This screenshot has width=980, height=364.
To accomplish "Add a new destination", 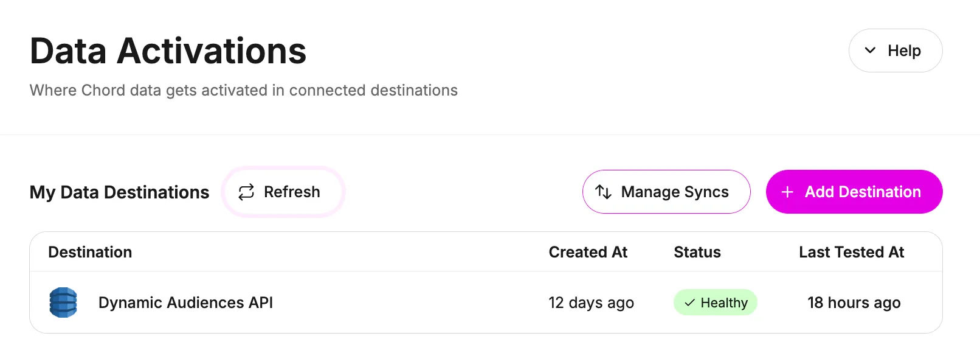I will pyautogui.click(x=854, y=192).
